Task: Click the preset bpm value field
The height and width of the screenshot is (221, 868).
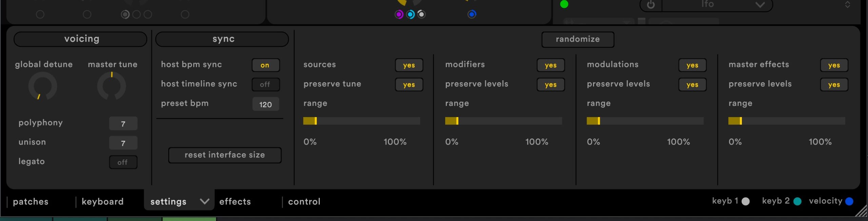Action: coord(265,104)
